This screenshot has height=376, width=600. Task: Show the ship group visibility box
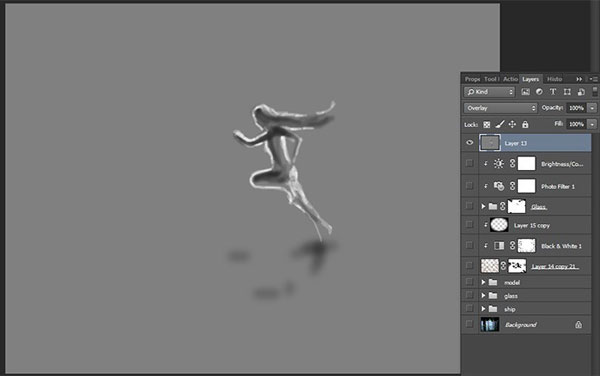pos(469,308)
